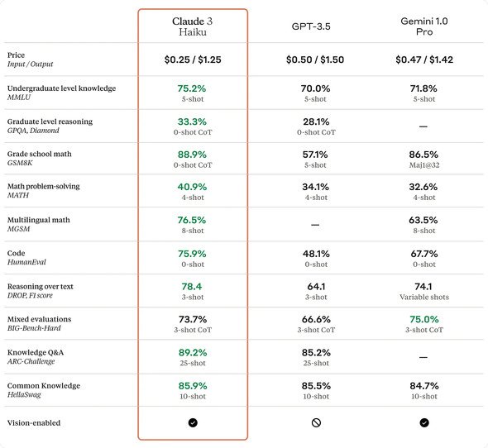Click the Claude 3 Haiku vision-enabled checkmark icon
488x448 pixels.
click(x=193, y=422)
